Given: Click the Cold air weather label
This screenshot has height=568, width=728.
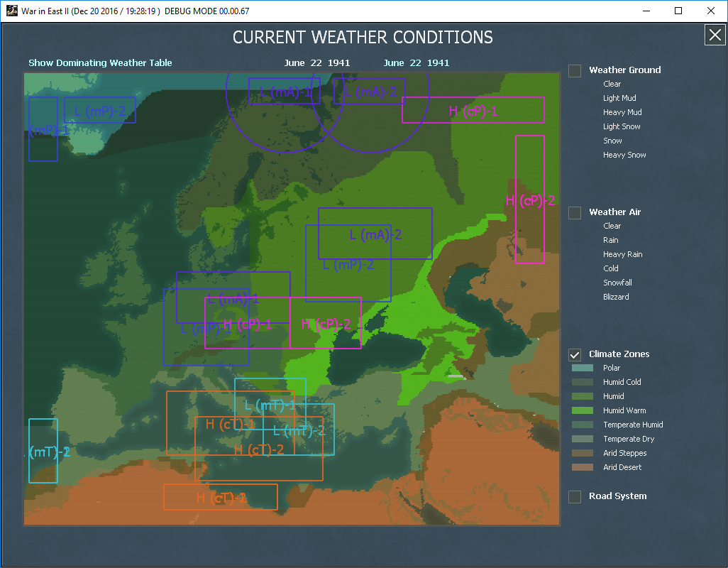Looking at the screenshot, I should coord(610,268).
